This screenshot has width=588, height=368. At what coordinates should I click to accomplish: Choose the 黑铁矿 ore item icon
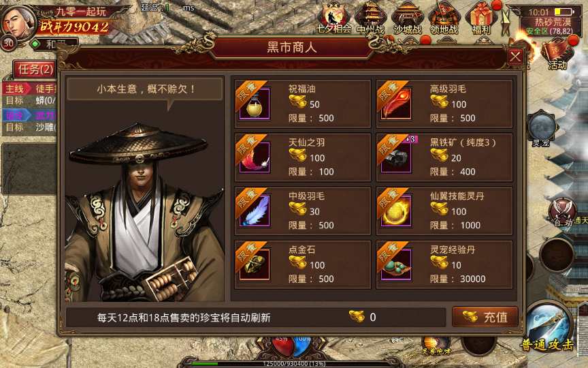click(x=396, y=157)
